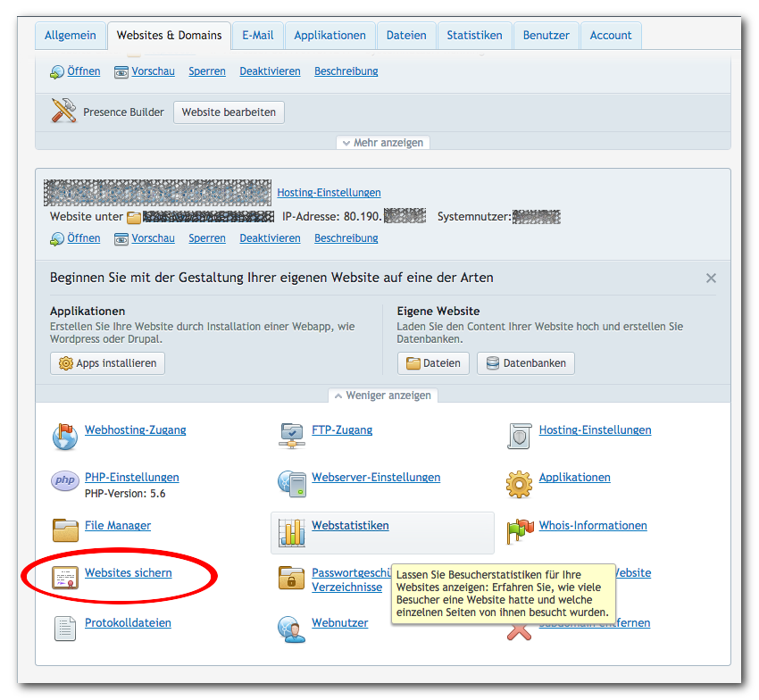Image resolution: width=759 pixels, height=700 pixels.
Task: Open the Datenbanken button
Action: tap(526, 363)
